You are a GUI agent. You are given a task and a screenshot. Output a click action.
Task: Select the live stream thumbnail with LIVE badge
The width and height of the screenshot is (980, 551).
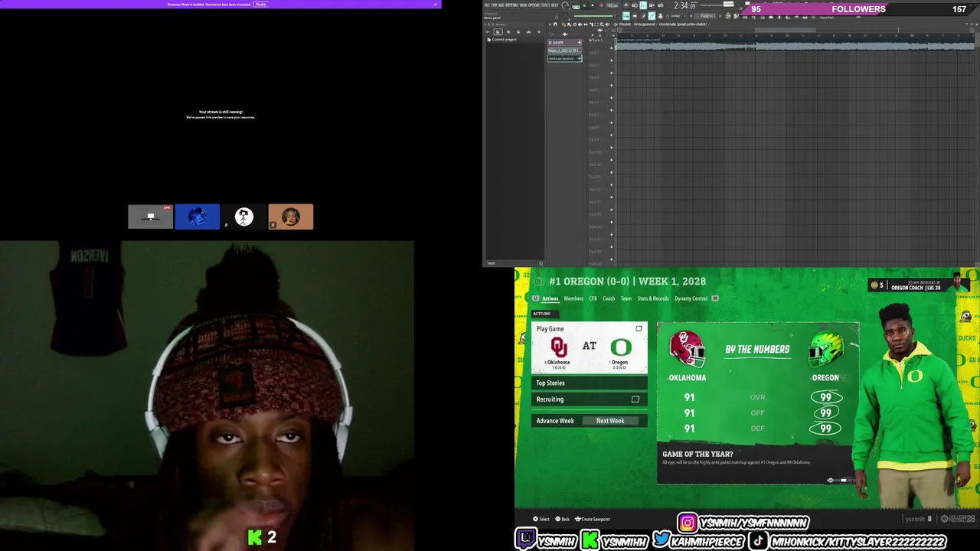pos(150,217)
